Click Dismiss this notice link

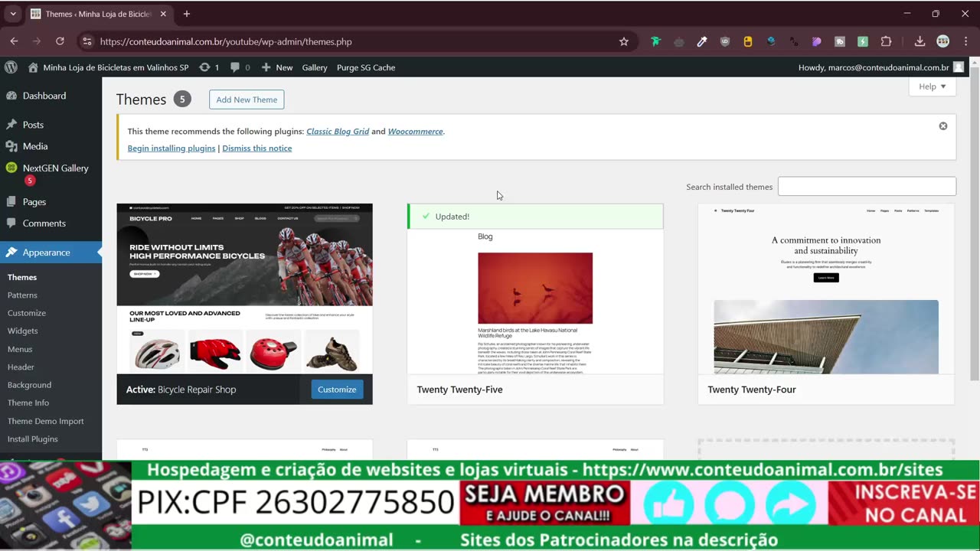tap(257, 148)
